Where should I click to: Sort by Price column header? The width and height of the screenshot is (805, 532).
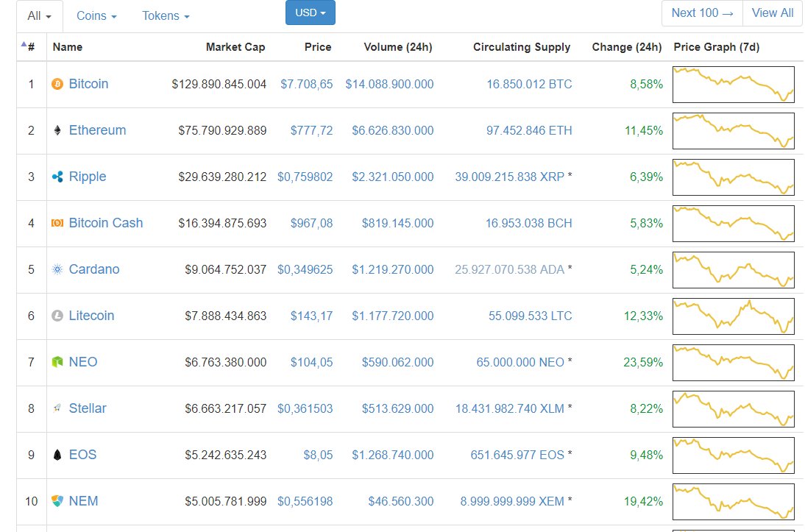point(318,47)
